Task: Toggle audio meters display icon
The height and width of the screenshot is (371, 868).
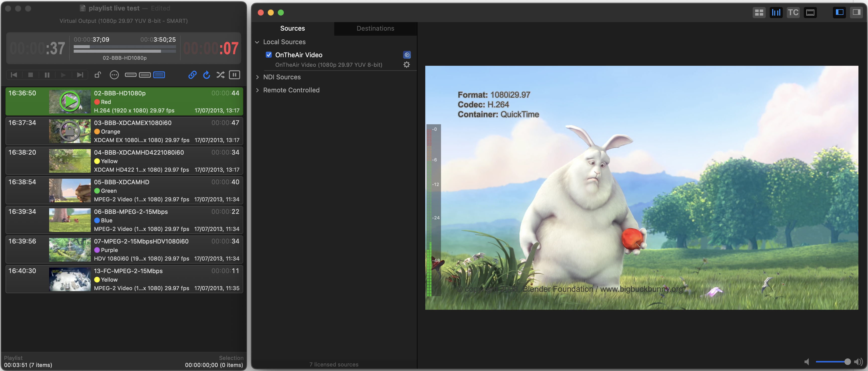Action: [776, 13]
